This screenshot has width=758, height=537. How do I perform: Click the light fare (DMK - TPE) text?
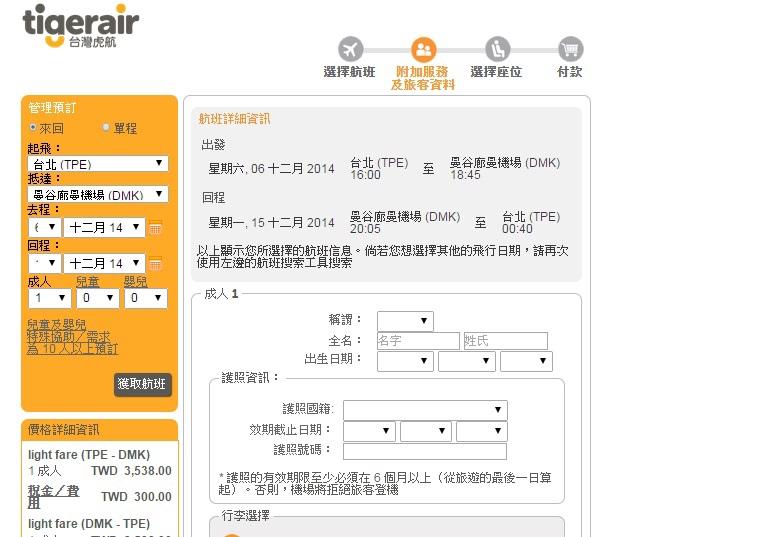point(89,524)
